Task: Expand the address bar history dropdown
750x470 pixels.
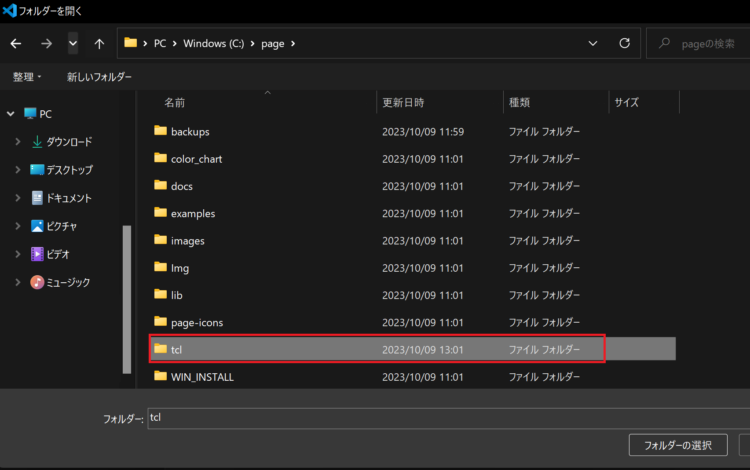Action: 593,44
